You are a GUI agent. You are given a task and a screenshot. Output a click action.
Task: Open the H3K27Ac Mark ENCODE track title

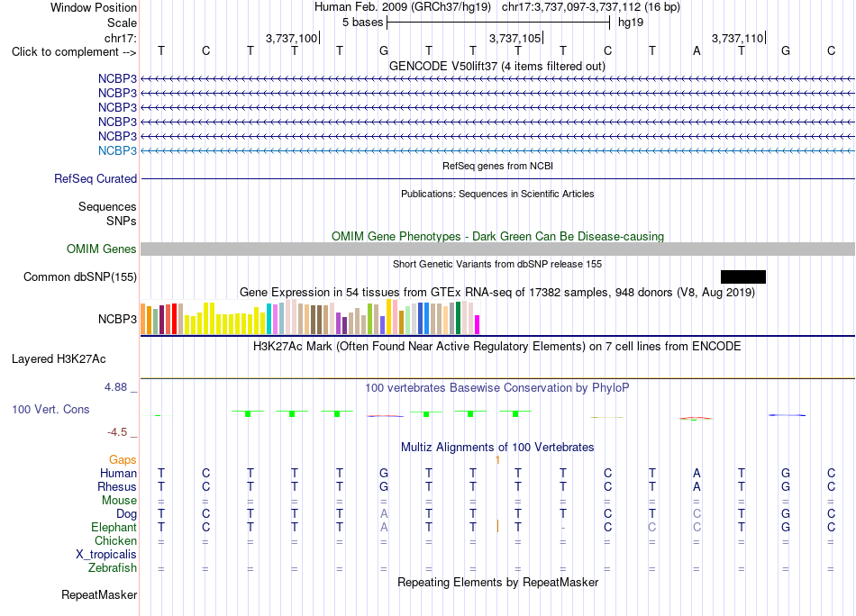[497, 347]
